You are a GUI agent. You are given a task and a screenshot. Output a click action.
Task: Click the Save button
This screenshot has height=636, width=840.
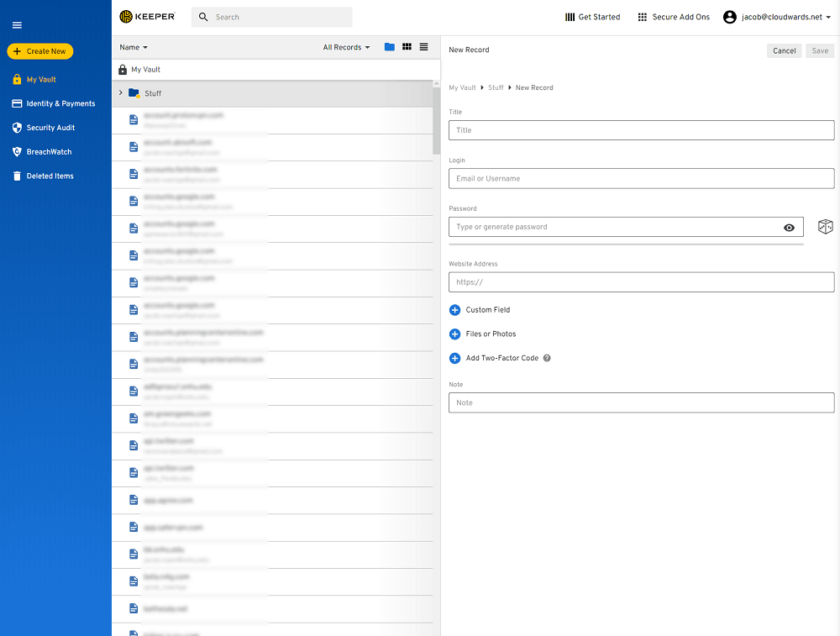coord(820,51)
